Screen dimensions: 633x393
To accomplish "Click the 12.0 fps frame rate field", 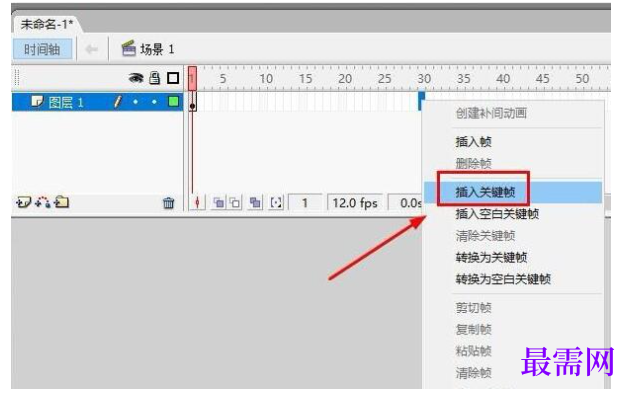I will point(355,203).
